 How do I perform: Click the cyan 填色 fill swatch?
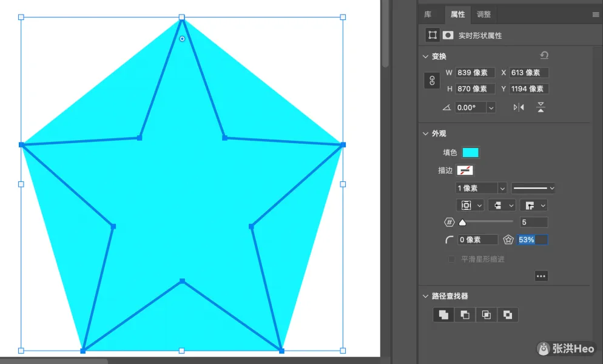[x=471, y=153]
